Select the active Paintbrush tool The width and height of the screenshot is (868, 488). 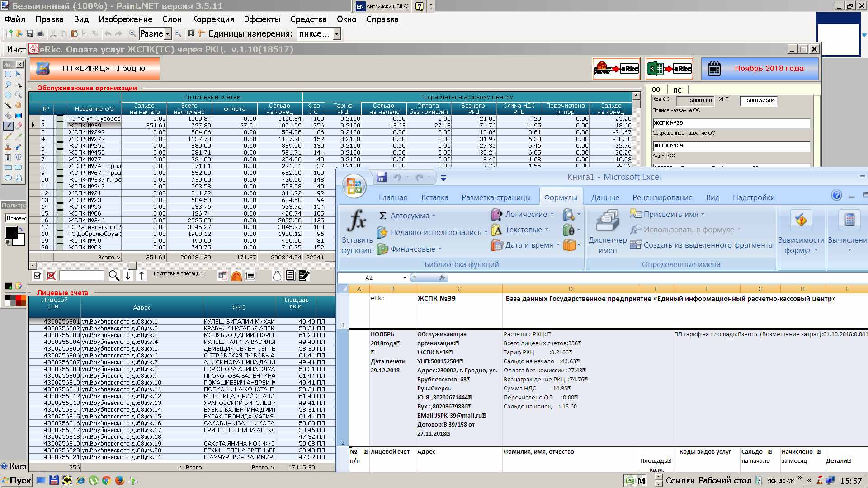[x=8, y=126]
